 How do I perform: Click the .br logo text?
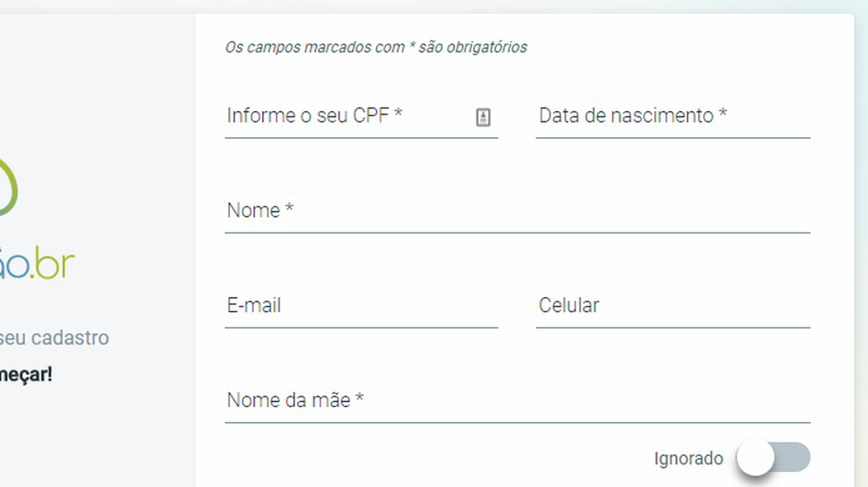(54, 265)
